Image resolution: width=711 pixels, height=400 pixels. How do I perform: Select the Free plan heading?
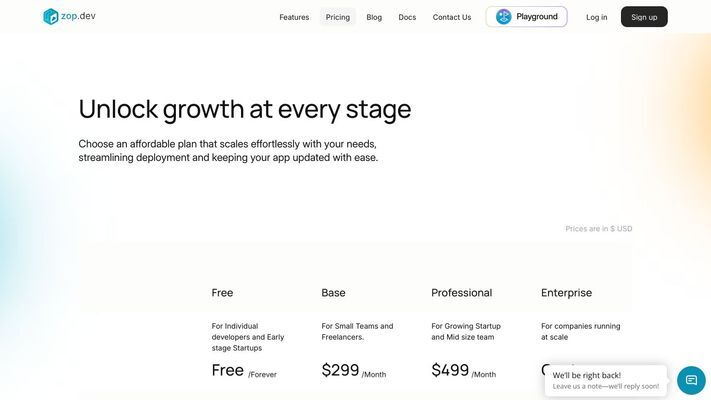(222, 293)
